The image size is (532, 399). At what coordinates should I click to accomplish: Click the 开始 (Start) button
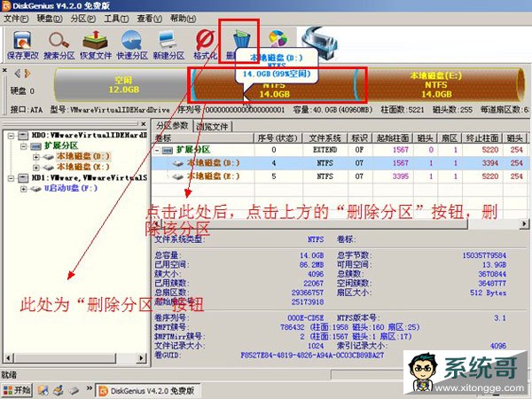click(x=17, y=390)
